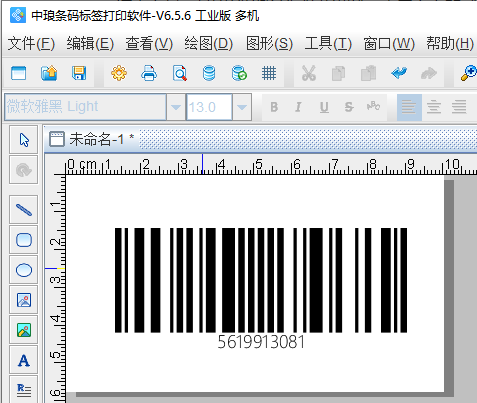This screenshot has height=403, width=477.
Task: Open the 工具(T) menu
Action: pos(328,44)
